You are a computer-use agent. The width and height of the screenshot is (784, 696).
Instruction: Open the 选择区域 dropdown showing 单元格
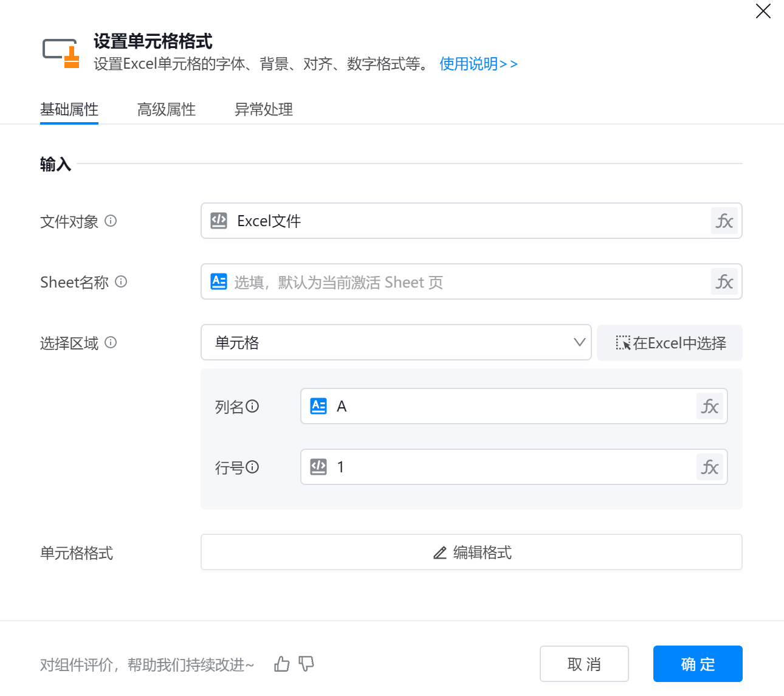click(x=396, y=343)
